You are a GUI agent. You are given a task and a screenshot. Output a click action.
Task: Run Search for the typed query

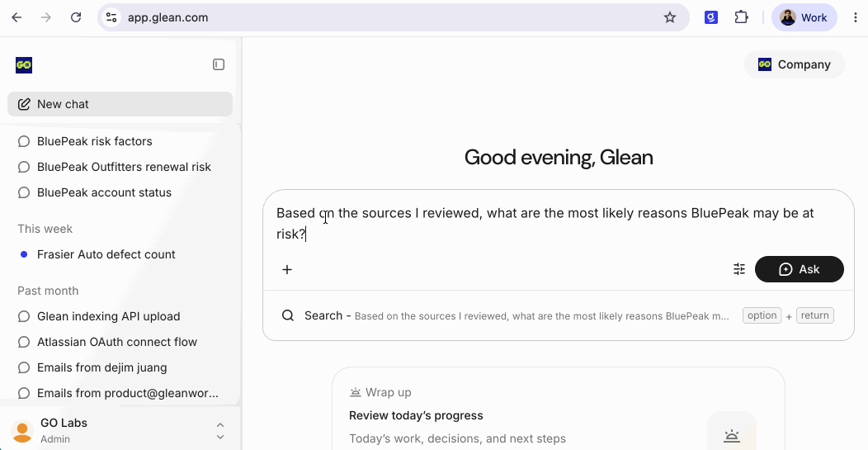(x=558, y=315)
